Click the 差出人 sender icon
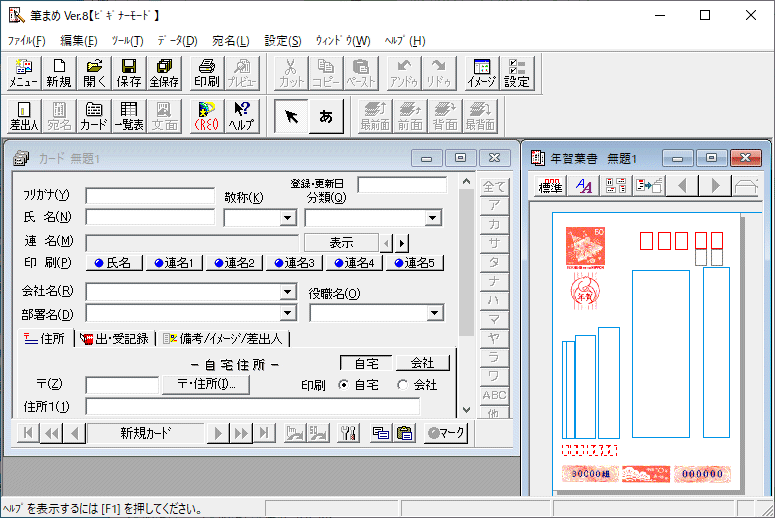 point(23,116)
